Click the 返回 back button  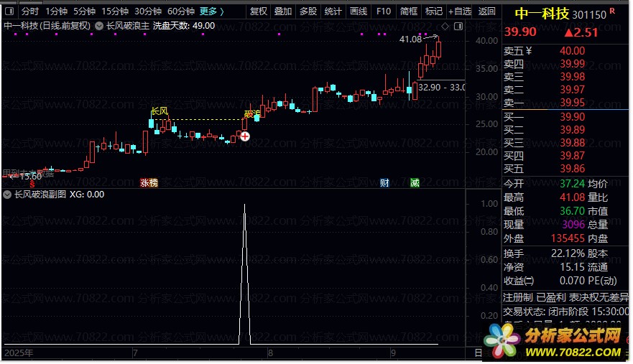(486, 11)
